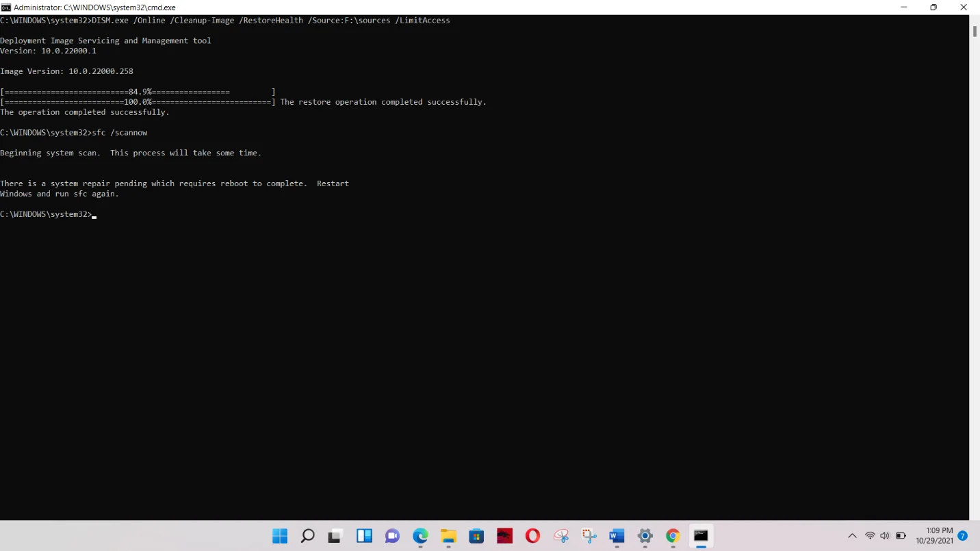Launch Teams Chat from taskbar
The image size is (980, 551).
[392, 536]
